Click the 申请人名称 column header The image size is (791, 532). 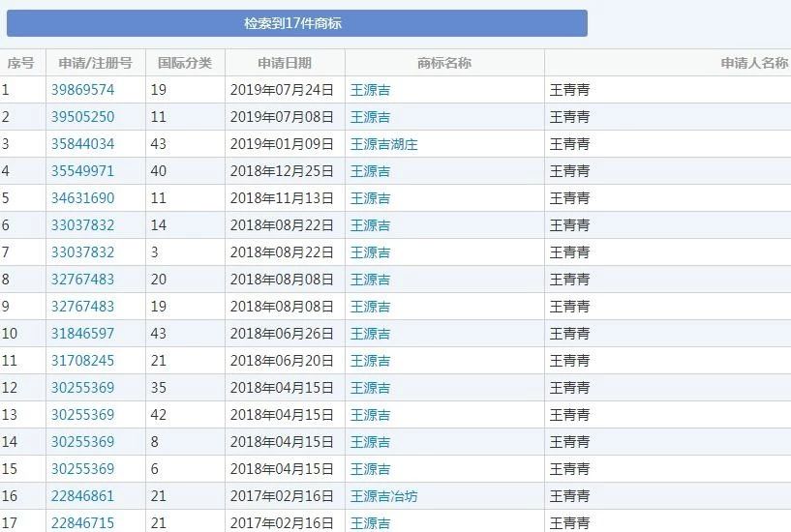[x=753, y=63]
